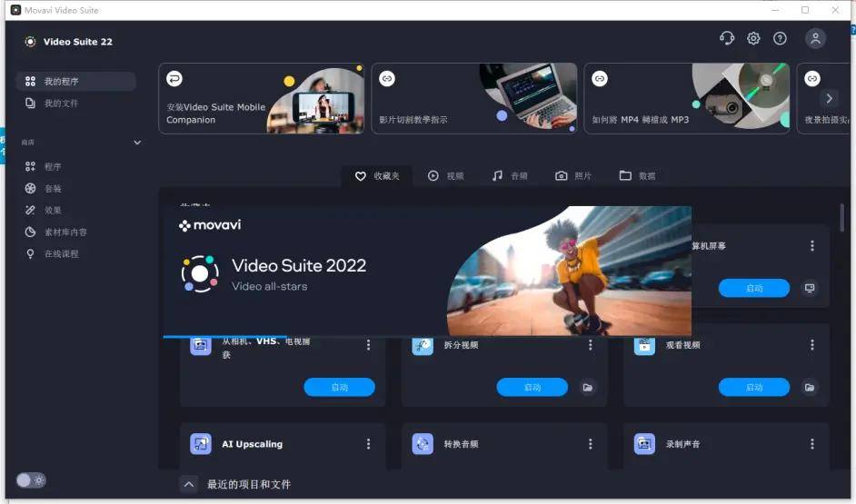Open the more options menu for AI Upscaling
856x504 pixels.
pyautogui.click(x=368, y=444)
